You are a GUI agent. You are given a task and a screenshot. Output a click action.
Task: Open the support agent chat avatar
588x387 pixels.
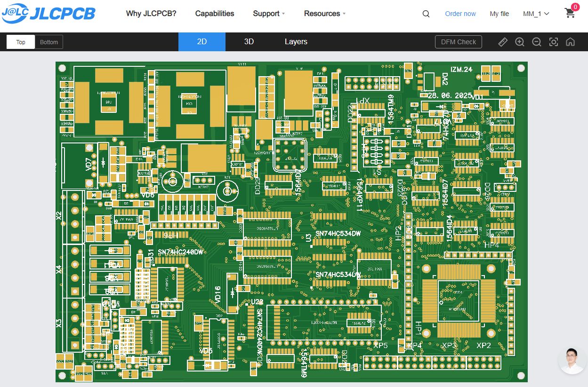[572, 361]
